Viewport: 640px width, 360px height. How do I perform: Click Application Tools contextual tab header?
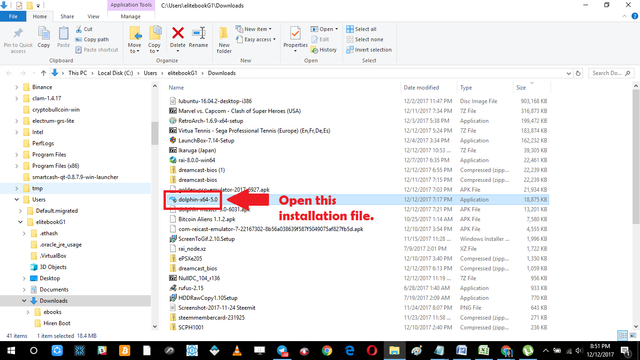click(x=131, y=5)
